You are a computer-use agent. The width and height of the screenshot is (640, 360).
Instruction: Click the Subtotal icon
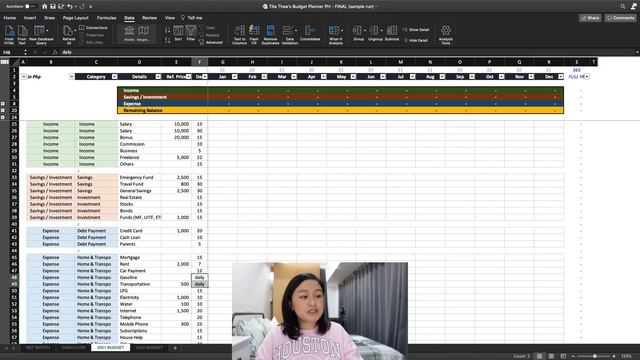[x=392, y=31]
